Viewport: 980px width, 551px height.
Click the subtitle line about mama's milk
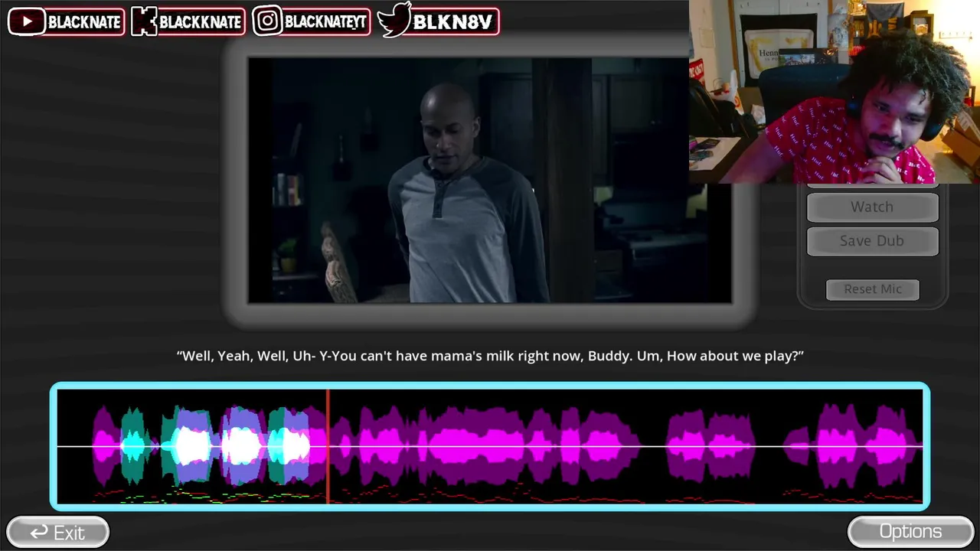click(x=490, y=356)
